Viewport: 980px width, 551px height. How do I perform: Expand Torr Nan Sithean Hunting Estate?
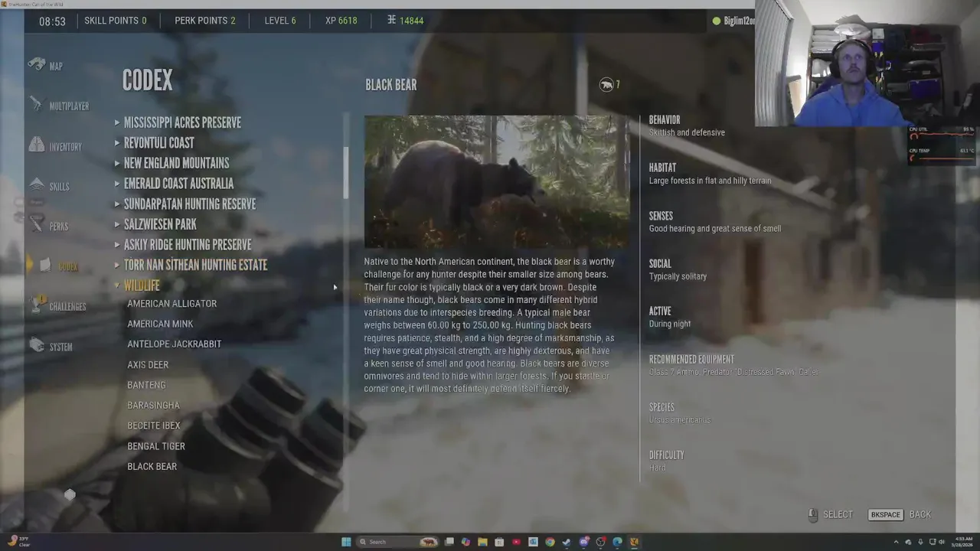click(x=191, y=265)
